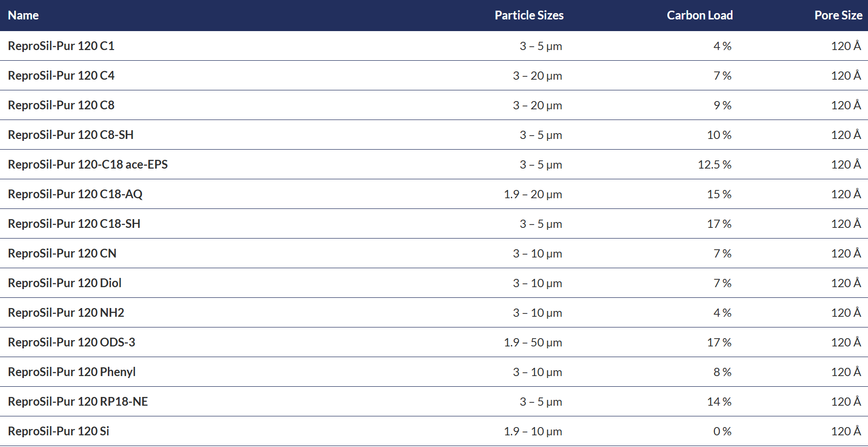Click the 1.9 – 50 µm particle size cell
The image size is (868, 447).
click(x=533, y=343)
